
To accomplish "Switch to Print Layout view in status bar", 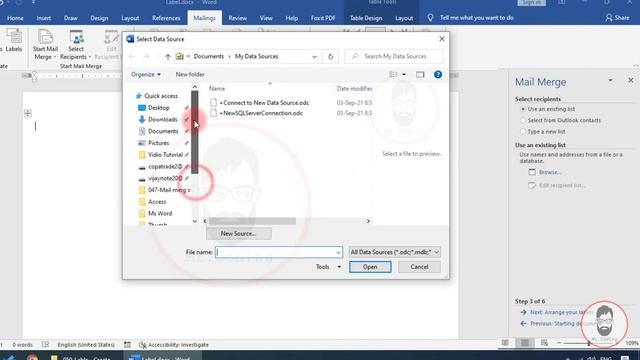I will click(x=525, y=343).
